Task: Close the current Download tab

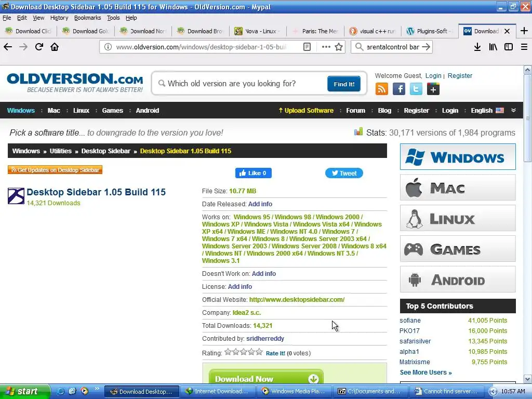Action: tap(507, 31)
